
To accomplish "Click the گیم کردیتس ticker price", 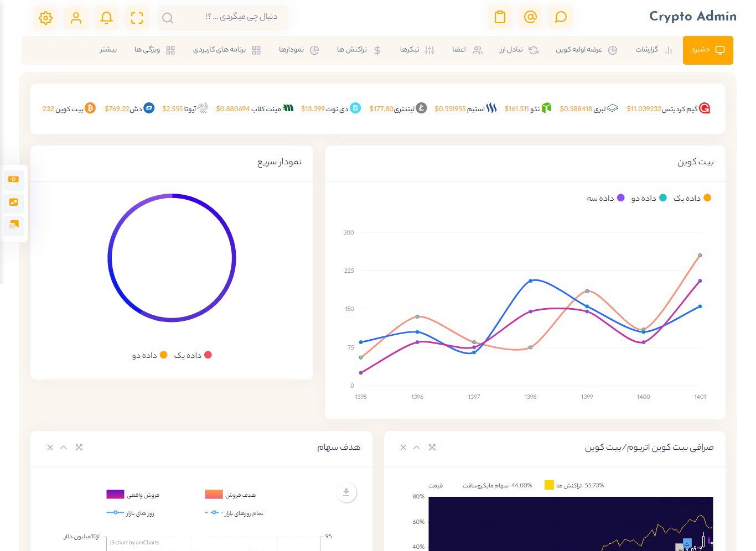I will coord(644,109).
